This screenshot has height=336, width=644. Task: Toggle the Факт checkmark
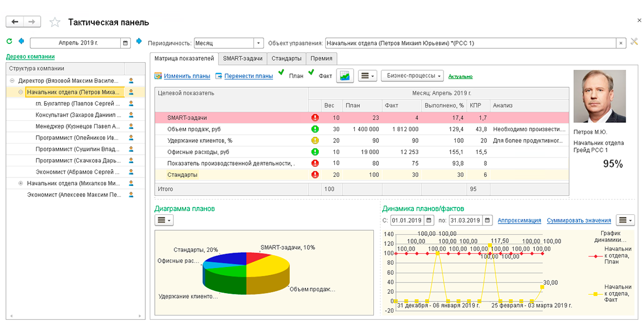pyautogui.click(x=311, y=73)
